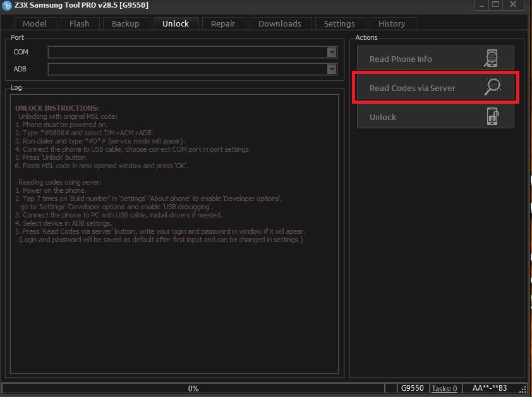532x397 pixels.
Task: Click 'Select device in ADB settings' line
Action: tap(64, 223)
